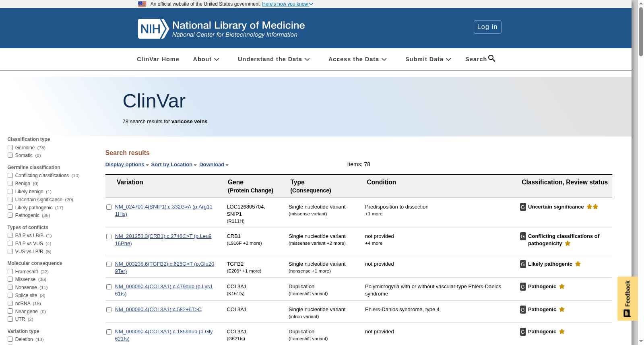644x345 pixels.
Task: Open Sort by Location dropdown
Action: coord(174,165)
